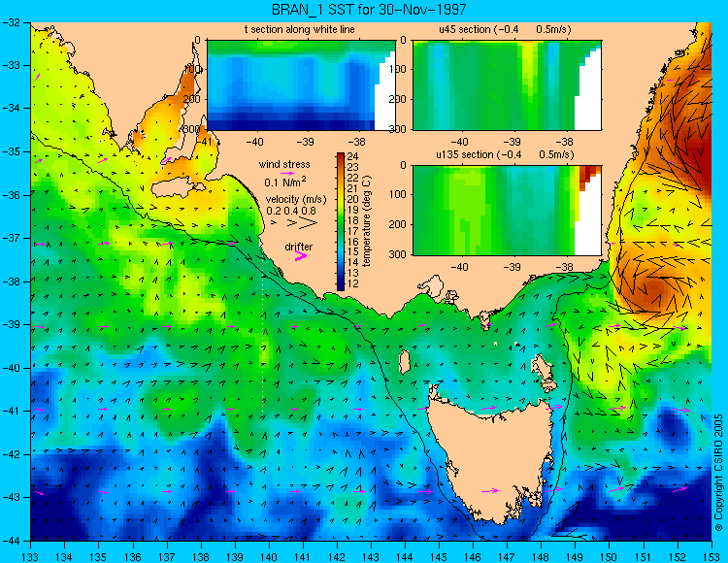Click the 'temperature (deg C)' color bar label
This screenshot has height=563, width=728.
tap(366, 221)
